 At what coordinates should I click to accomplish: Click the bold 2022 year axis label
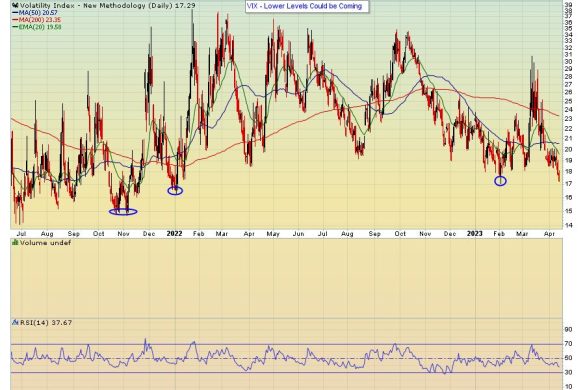(x=174, y=234)
